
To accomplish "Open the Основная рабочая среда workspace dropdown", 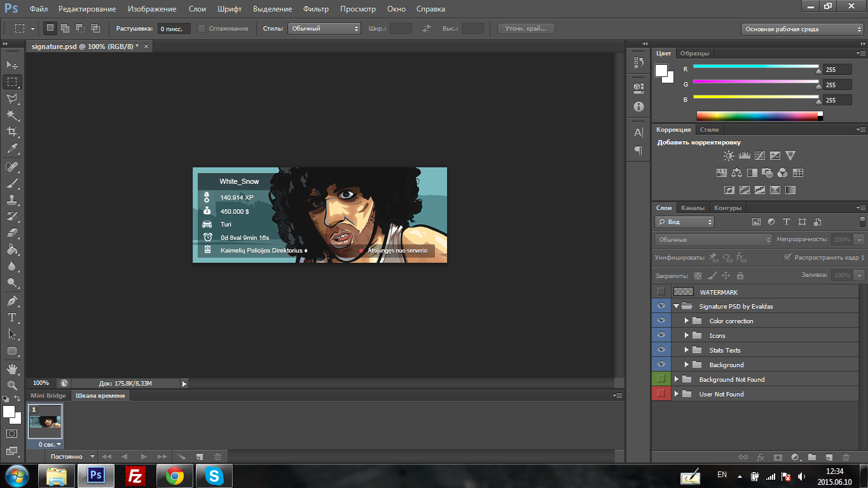I will click(x=803, y=29).
